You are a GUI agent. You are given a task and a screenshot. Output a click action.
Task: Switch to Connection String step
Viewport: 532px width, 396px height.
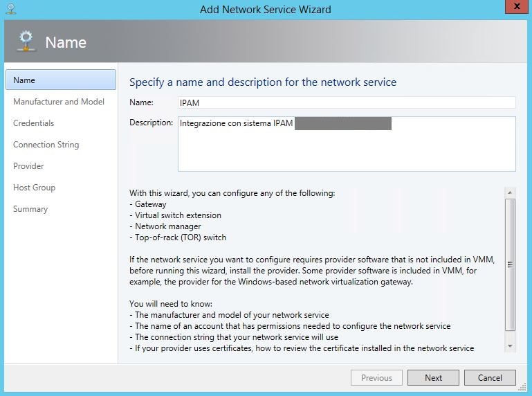coord(46,145)
